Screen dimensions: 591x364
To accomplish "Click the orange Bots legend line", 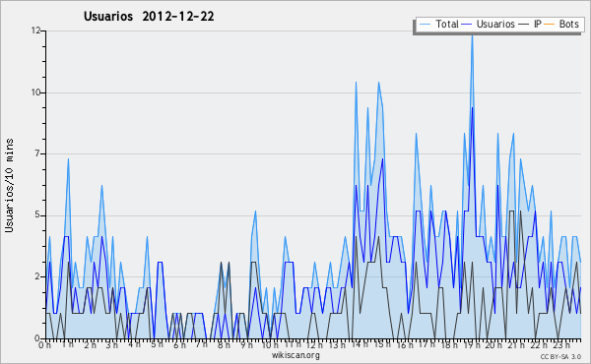I will pos(550,25).
